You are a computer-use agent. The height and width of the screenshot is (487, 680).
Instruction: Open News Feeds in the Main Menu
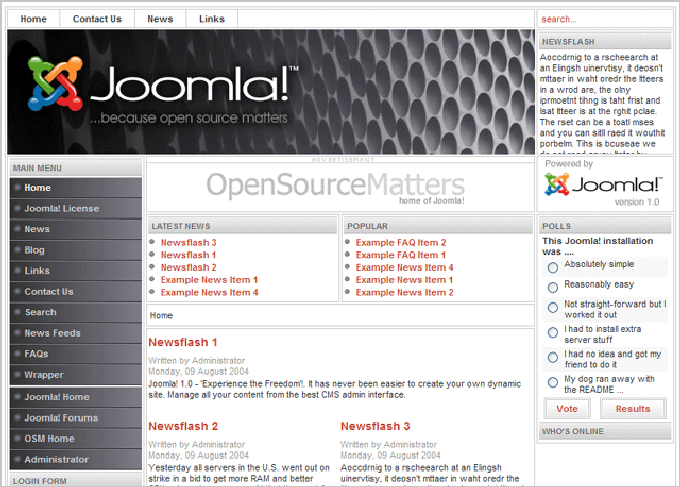[x=76, y=333]
